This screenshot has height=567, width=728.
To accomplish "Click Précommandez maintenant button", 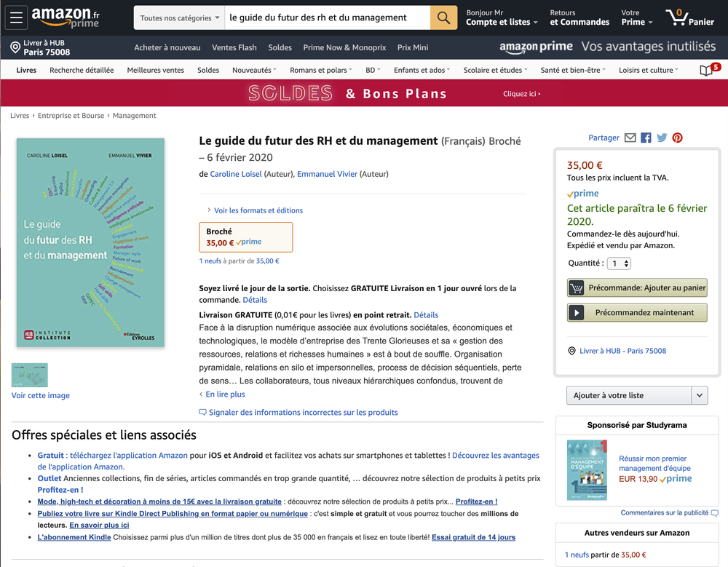I will [x=637, y=312].
